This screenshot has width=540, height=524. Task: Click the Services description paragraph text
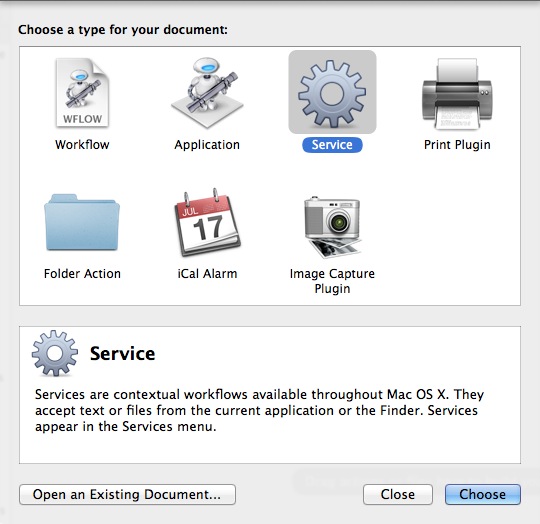(x=259, y=410)
